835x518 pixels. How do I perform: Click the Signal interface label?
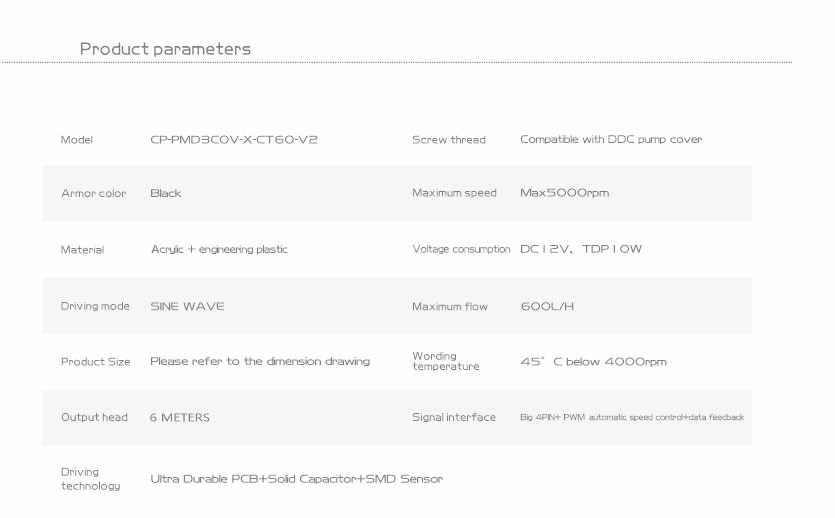point(453,418)
